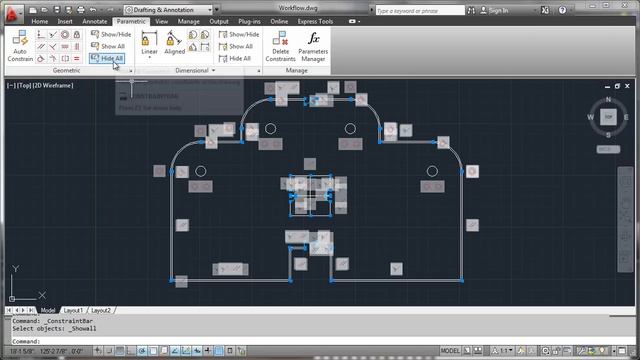Switch to the Annotate ribbon tab
The height and width of the screenshot is (360, 640).
pos(94,21)
